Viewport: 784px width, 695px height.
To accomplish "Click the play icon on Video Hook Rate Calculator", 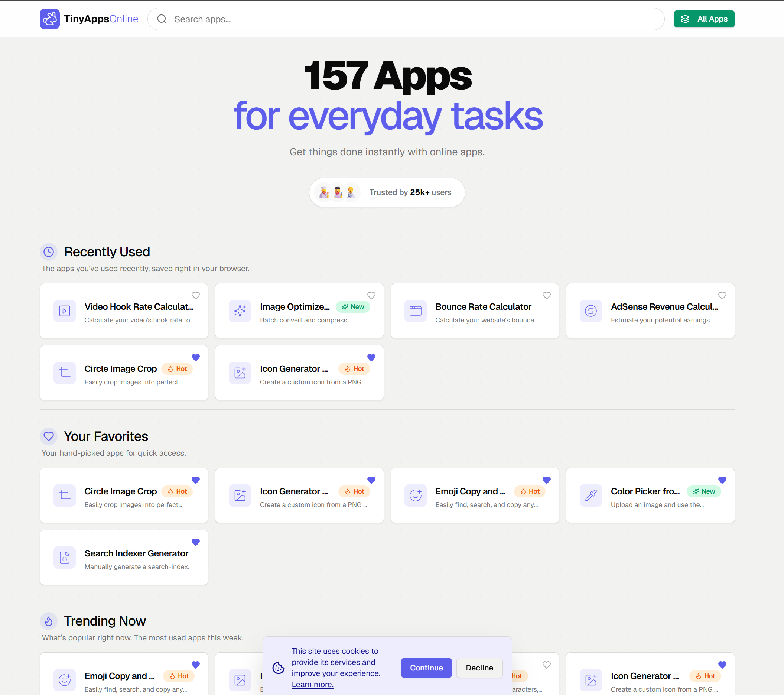I will pos(65,311).
